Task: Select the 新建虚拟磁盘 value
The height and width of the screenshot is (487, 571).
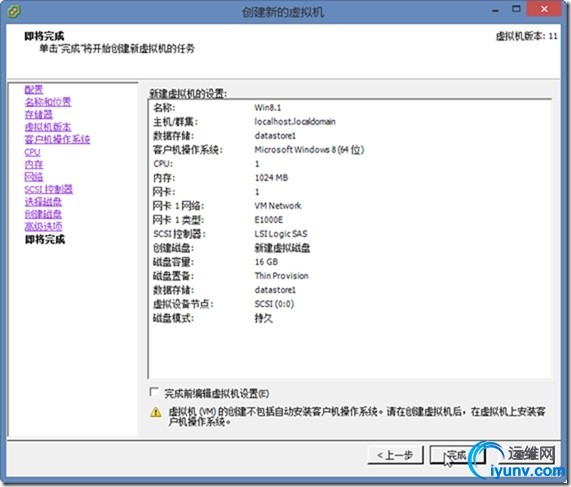Action: [x=282, y=248]
